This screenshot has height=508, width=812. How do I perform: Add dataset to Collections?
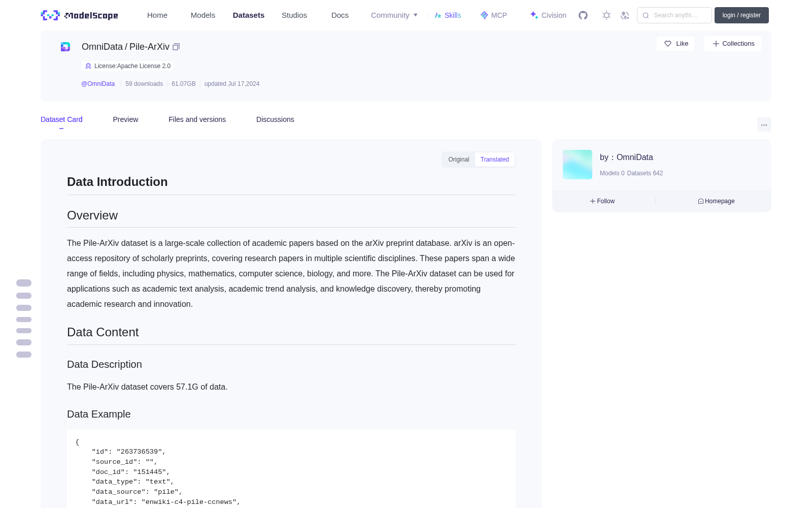click(x=733, y=44)
